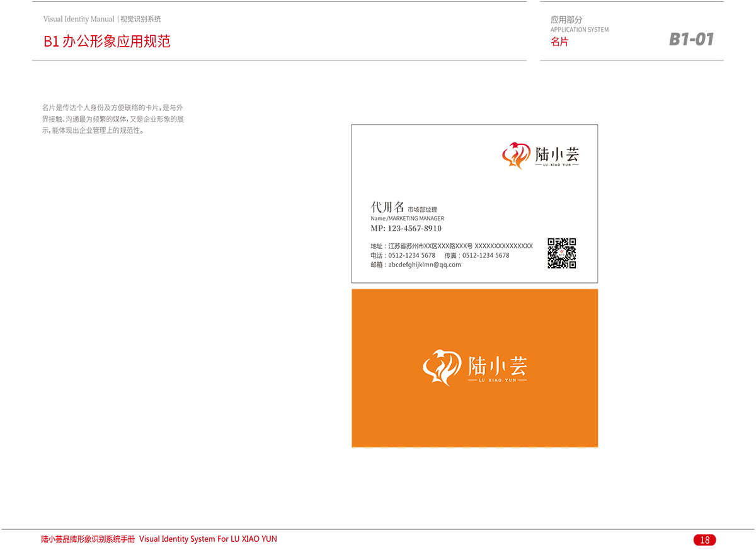The image size is (756, 557).
Task: Click the Visual Identity Manual header text
Action: 79,20
